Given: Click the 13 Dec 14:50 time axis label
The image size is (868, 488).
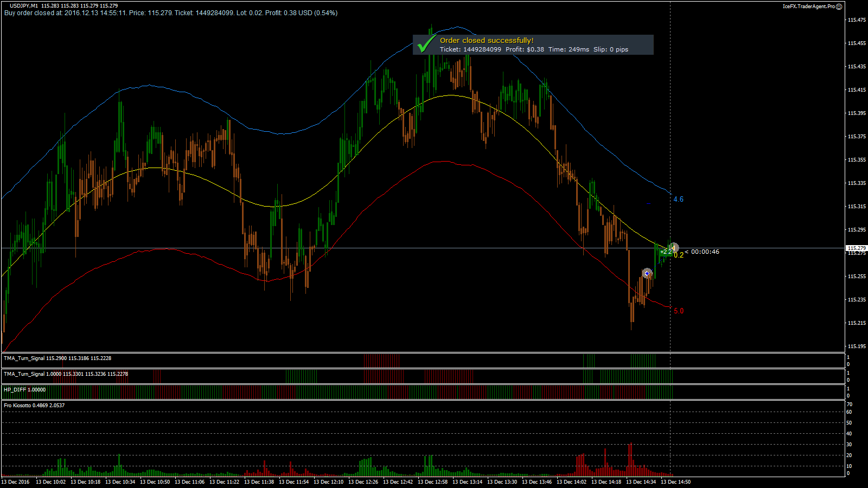Looking at the screenshot, I should tap(675, 481).
